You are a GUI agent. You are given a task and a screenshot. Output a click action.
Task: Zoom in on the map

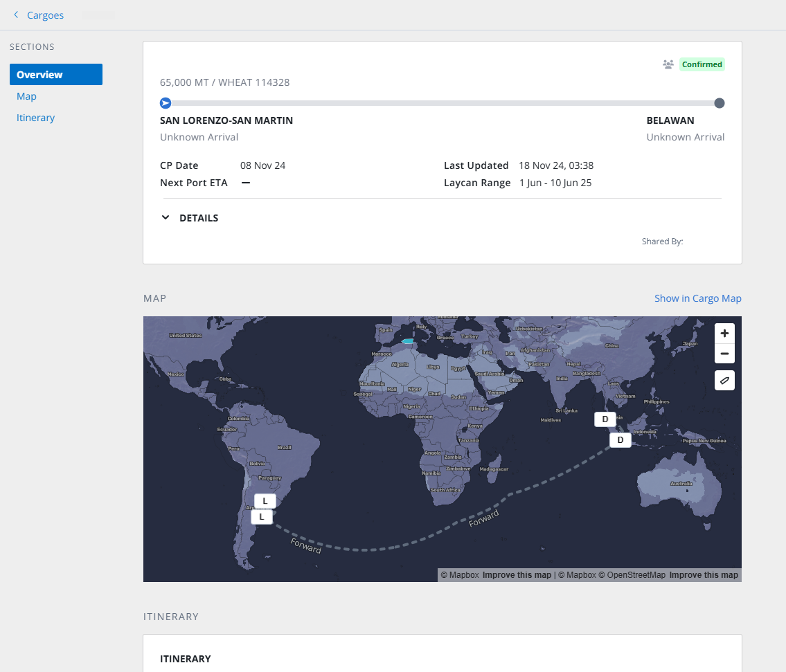(724, 334)
